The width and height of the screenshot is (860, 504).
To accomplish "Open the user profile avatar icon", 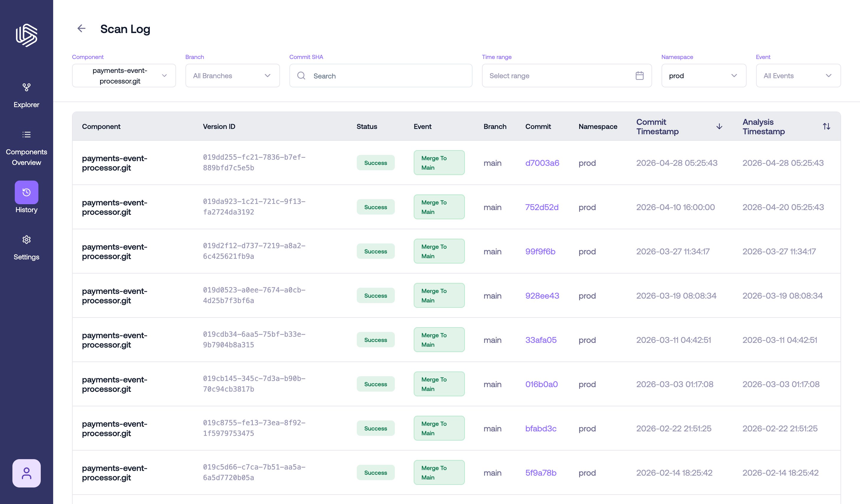I will 26,473.
